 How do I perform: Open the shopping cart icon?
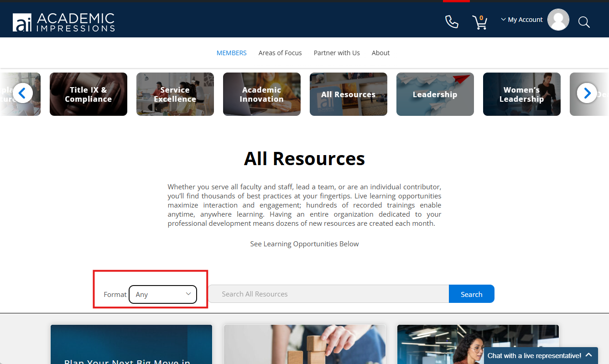tap(479, 22)
